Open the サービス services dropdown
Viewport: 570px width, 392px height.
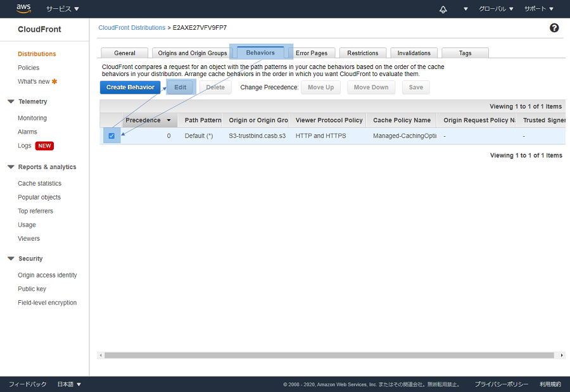63,9
